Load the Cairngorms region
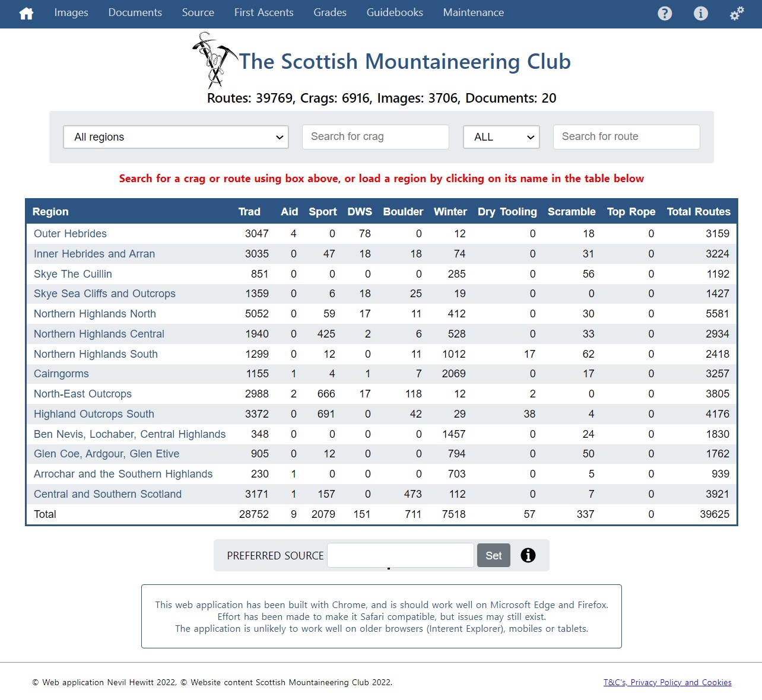This screenshot has width=762, height=700. click(x=61, y=374)
